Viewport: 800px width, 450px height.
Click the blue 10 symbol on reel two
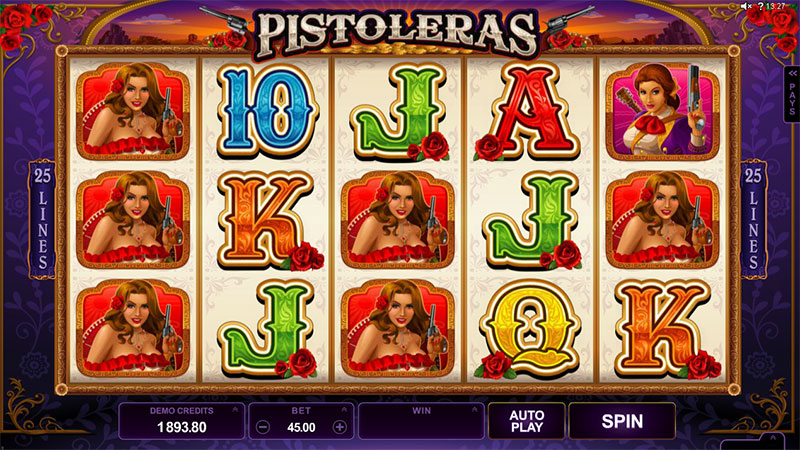pyautogui.click(x=267, y=110)
